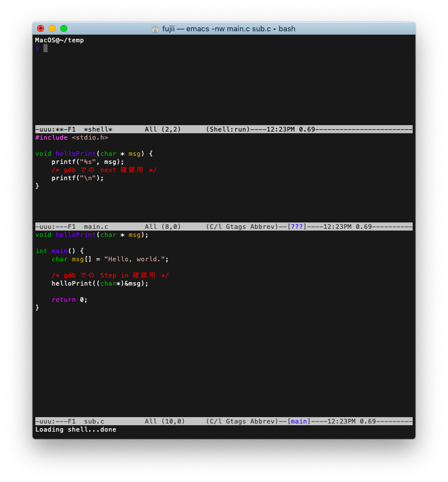Click helloPrint prototype declaration in sub.c
448x482 pixels.
pyautogui.click(x=92, y=235)
